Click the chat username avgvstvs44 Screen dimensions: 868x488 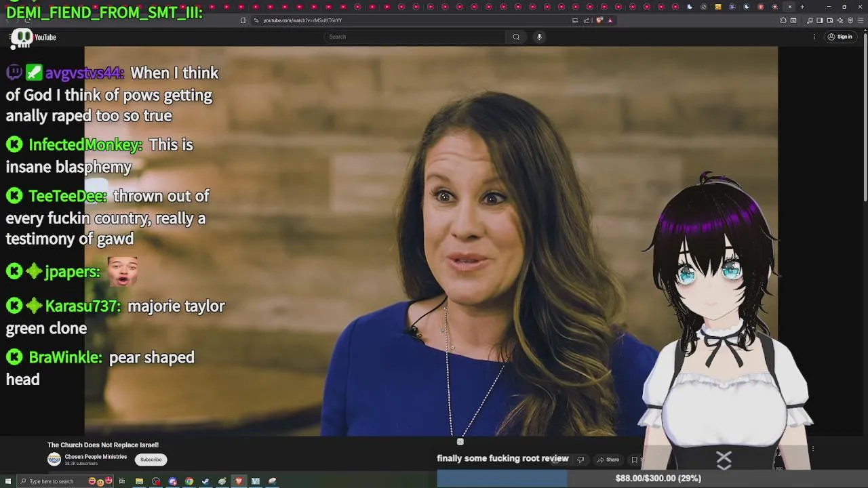coord(85,73)
